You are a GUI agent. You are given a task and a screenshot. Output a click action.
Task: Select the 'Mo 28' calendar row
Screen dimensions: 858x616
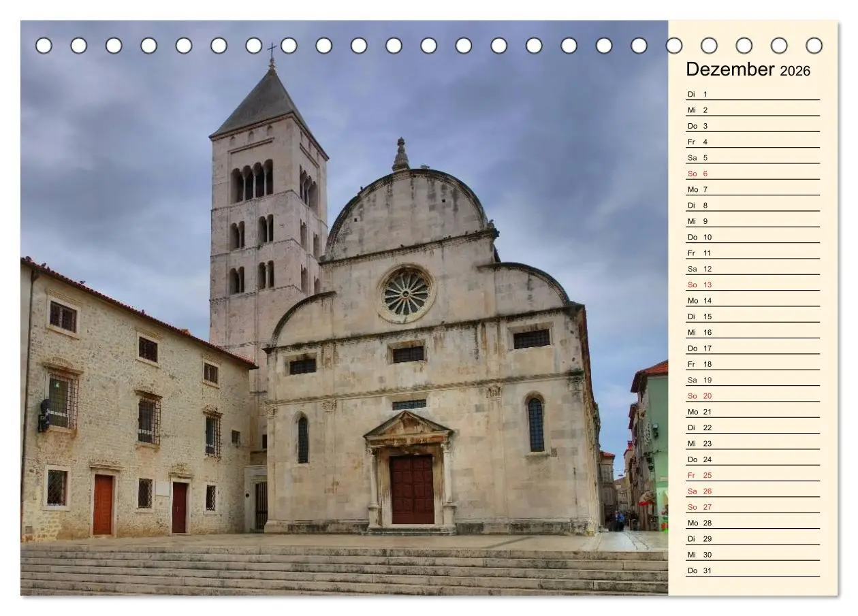click(x=752, y=523)
